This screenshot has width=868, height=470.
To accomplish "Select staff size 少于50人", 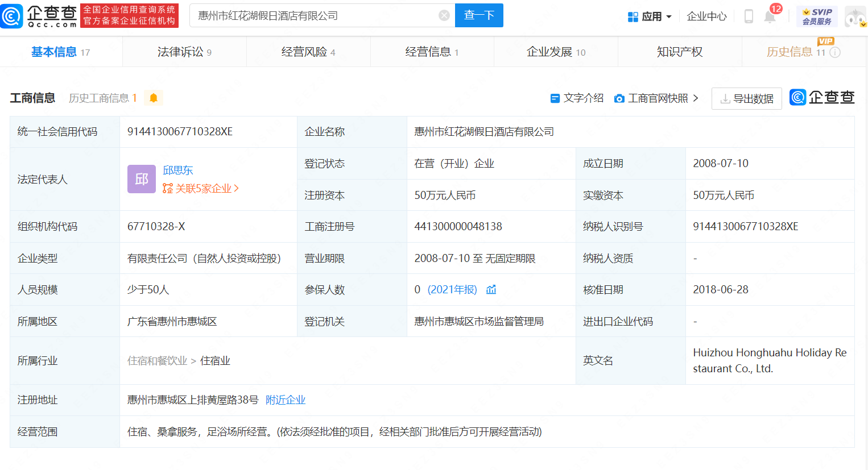I will click(x=148, y=289).
